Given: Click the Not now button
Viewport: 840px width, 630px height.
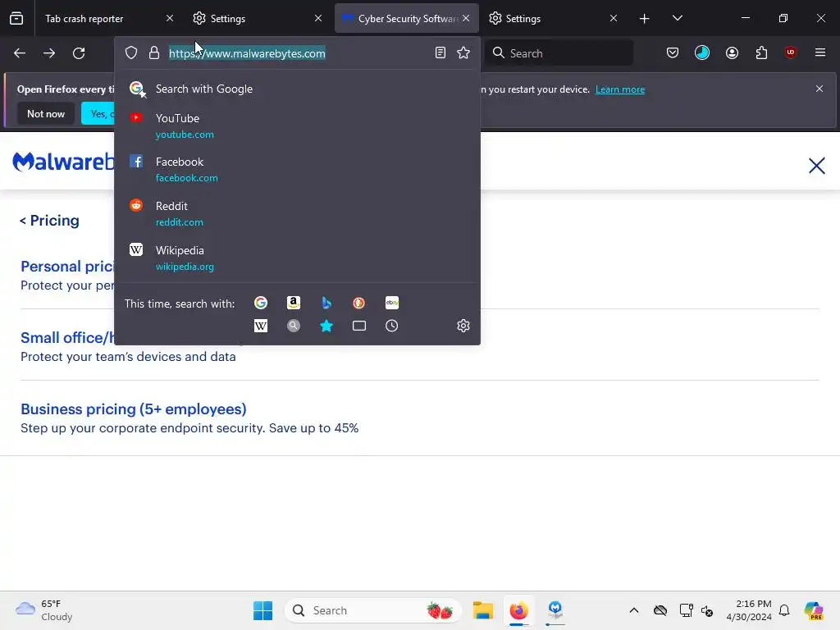Looking at the screenshot, I should [x=46, y=113].
